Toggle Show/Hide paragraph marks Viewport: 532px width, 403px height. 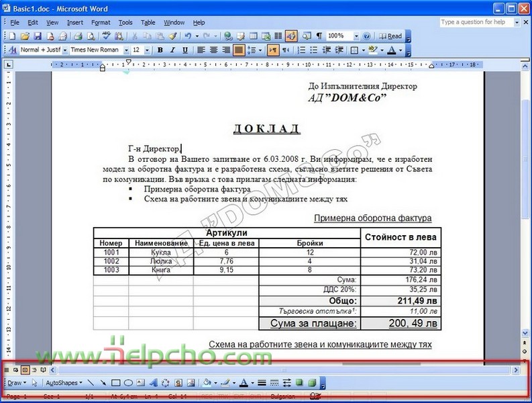tap(319, 36)
